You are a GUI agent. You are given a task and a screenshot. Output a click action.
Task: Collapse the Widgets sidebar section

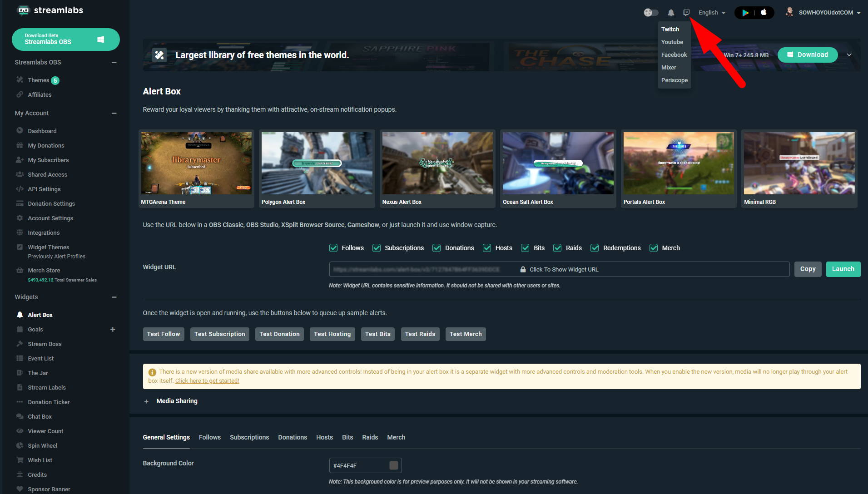pyautogui.click(x=114, y=297)
